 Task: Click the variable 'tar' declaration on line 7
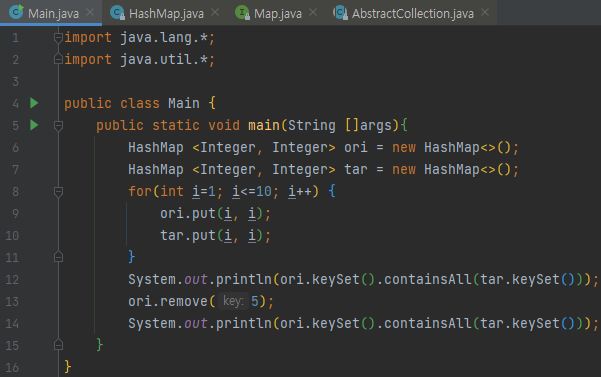point(356,169)
